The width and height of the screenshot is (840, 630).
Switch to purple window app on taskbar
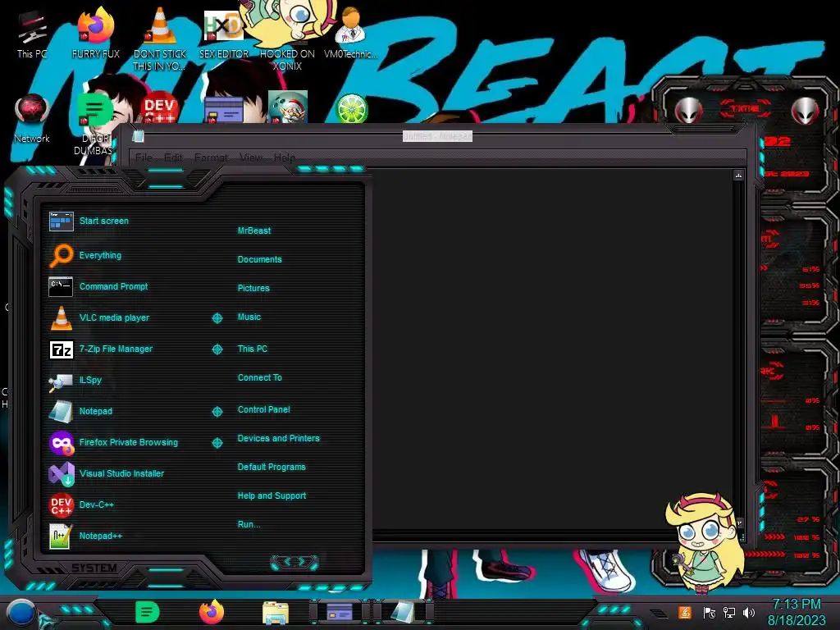click(340, 612)
